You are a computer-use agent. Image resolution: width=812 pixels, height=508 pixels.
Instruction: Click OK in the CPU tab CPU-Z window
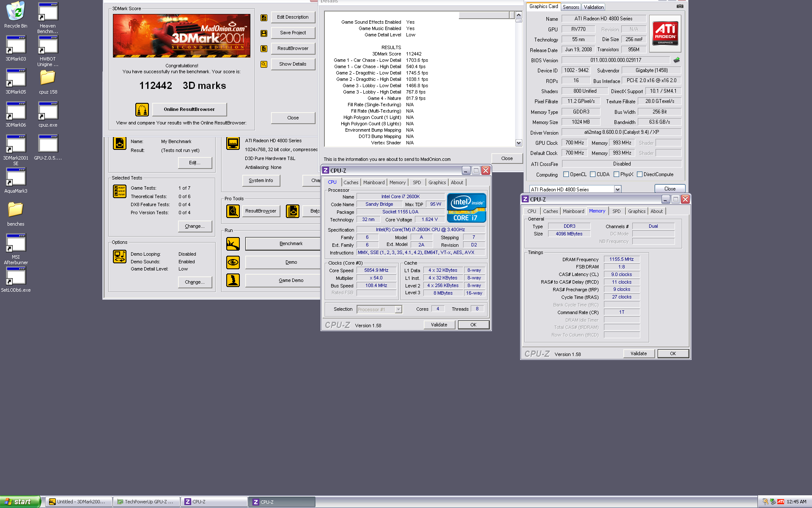click(473, 325)
